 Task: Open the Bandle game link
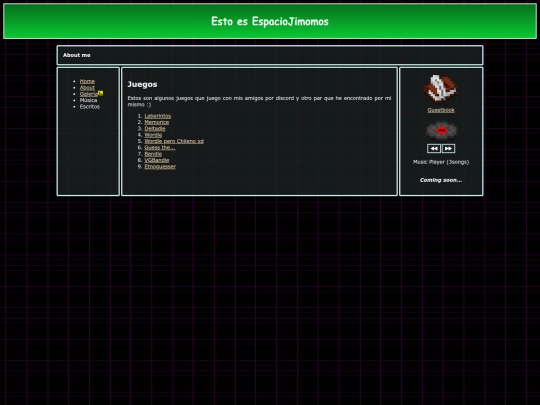coord(153,154)
